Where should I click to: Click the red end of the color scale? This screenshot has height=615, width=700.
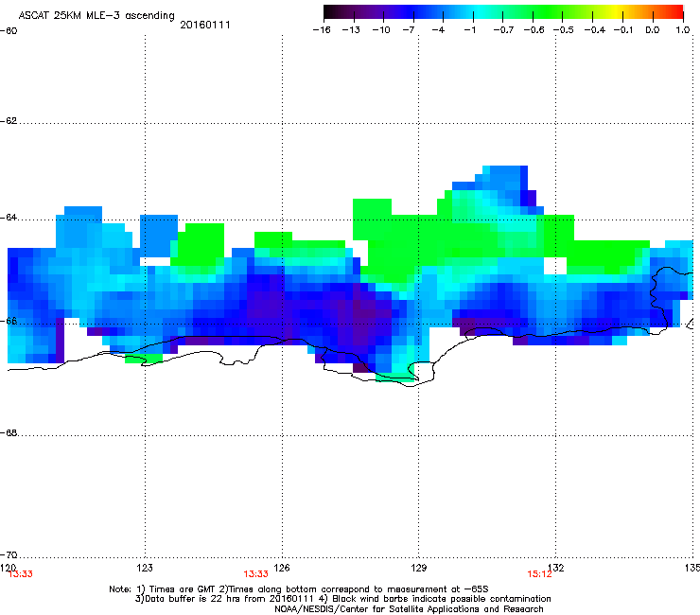point(677,12)
